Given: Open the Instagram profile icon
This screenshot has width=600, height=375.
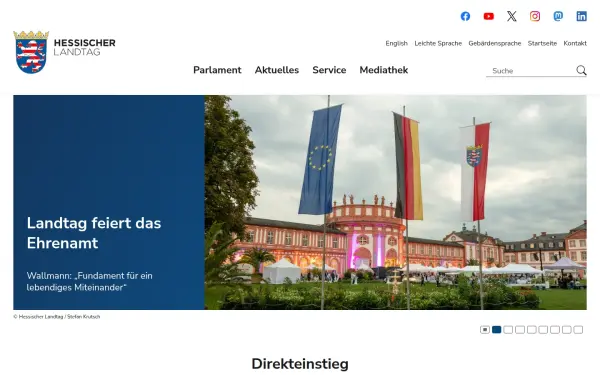Looking at the screenshot, I should tap(535, 16).
